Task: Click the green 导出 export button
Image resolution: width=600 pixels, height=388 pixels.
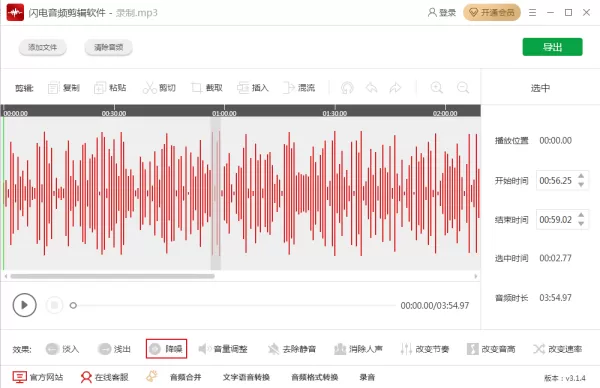Action: 553,47
